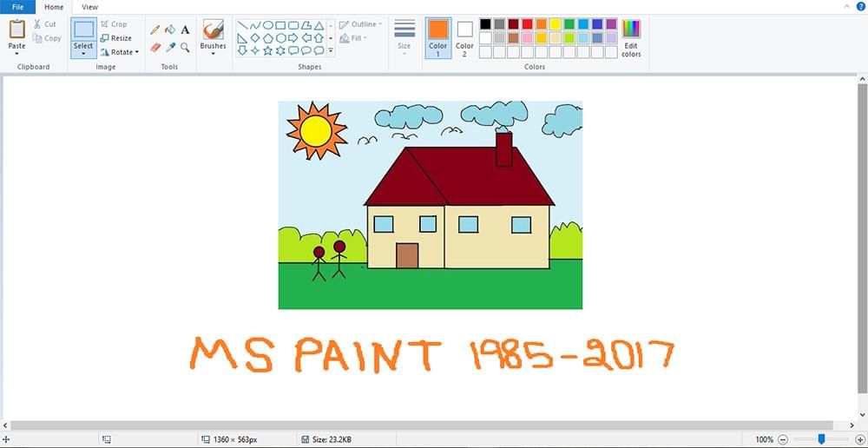Viewport: 868px width, 448px height.
Task: Select the Fill with color bucket tool
Action: point(170,30)
